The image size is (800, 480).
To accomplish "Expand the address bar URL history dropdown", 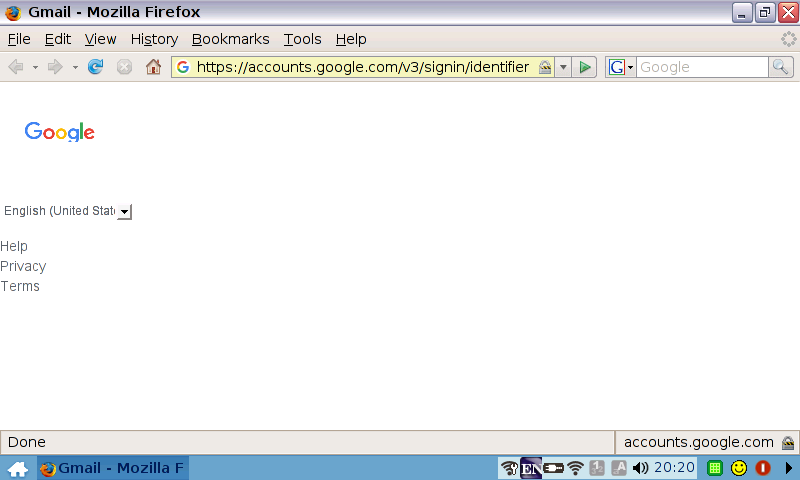I will point(563,67).
